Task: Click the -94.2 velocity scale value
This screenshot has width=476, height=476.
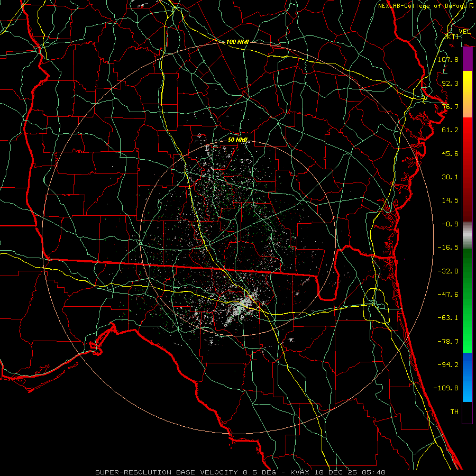Action: pyautogui.click(x=448, y=365)
